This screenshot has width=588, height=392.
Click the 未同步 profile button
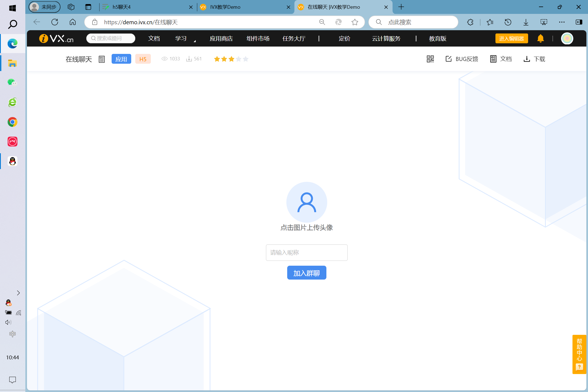[44, 7]
